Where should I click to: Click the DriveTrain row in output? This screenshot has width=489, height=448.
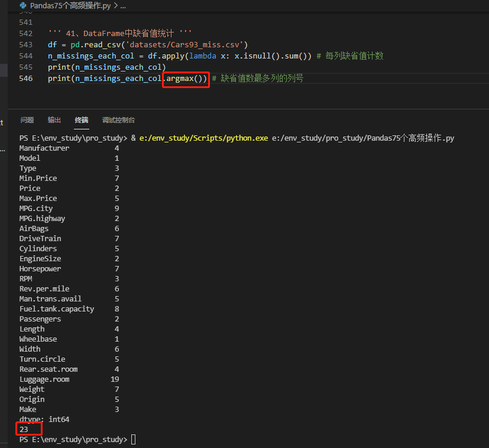coord(69,239)
